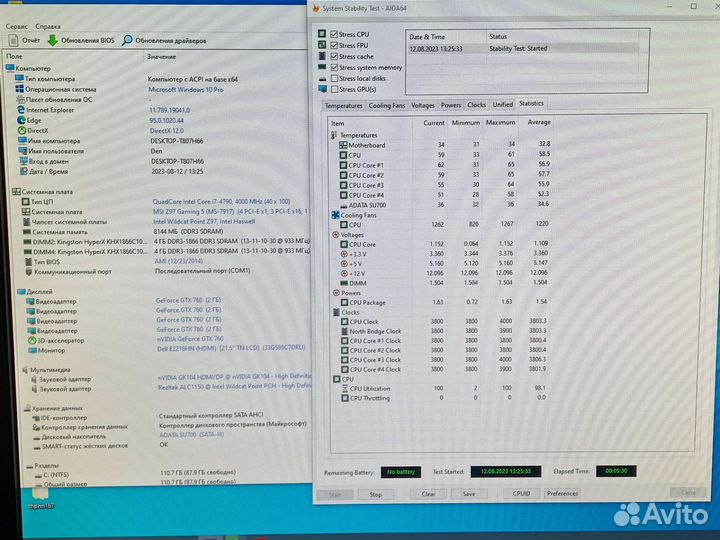This screenshot has height=540, width=720.
Task: Click the Компьютер category icon
Action: point(10,68)
